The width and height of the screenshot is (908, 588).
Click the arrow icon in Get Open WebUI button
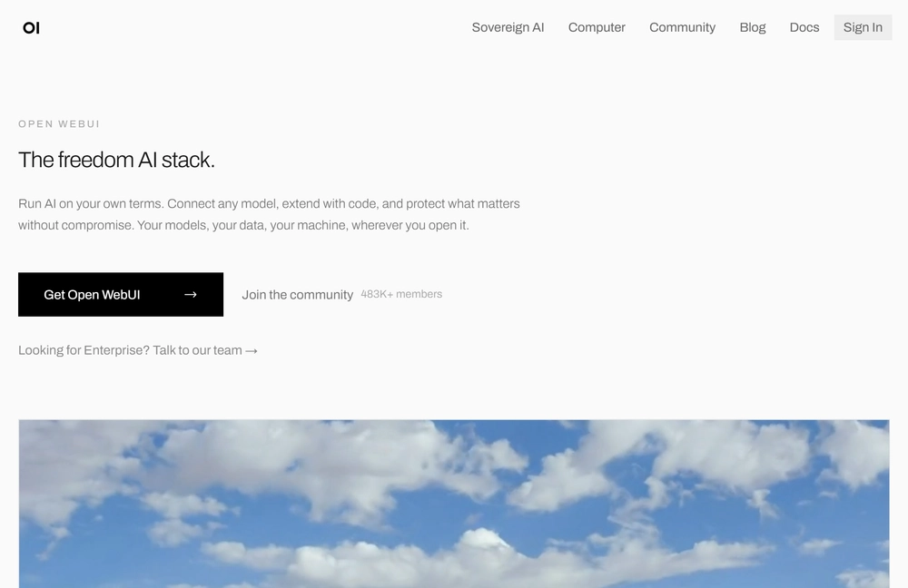click(x=191, y=295)
